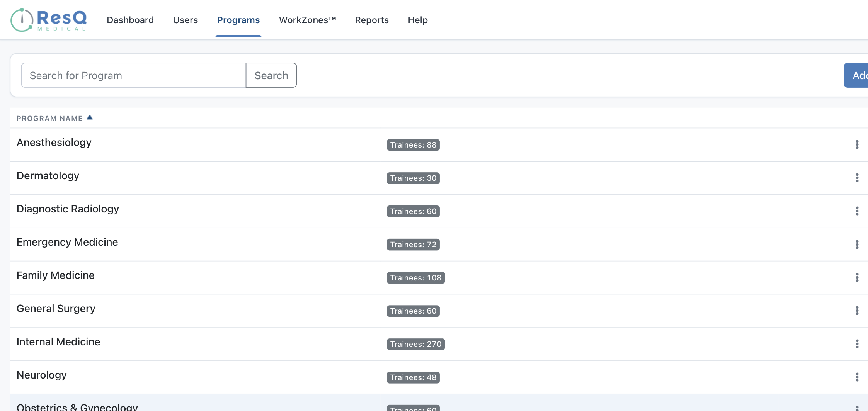The image size is (868, 411).
Task: Switch to the Reports tab
Action: point(372,20)
